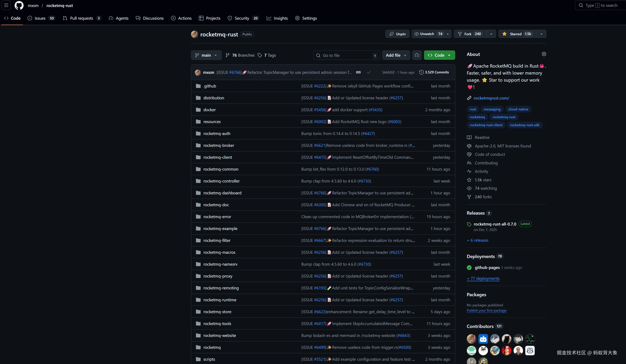Viewport: 626px width, 364px height.
Task: Click the codespaces cloud icon button
Action: pyautogui.click(x=417, y=55)
